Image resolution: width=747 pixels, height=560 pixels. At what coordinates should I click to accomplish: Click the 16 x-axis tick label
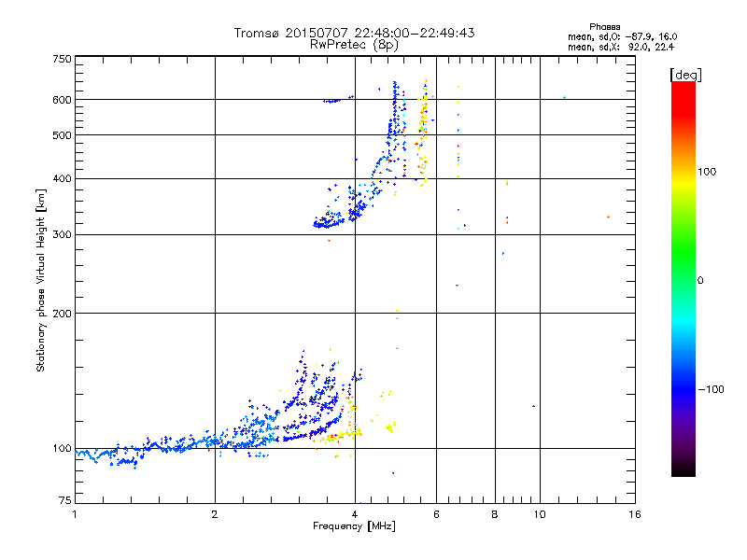(635, 514)
